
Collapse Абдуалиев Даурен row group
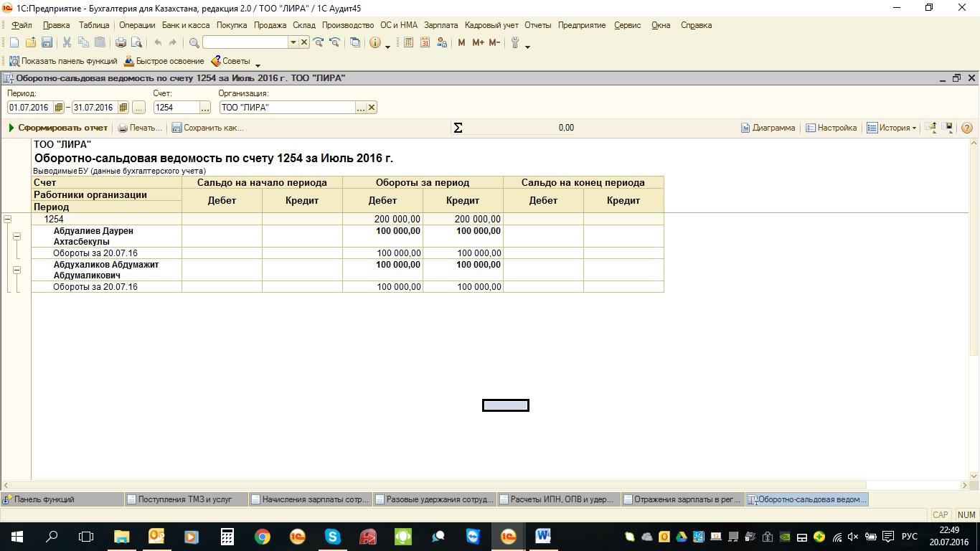17,236
